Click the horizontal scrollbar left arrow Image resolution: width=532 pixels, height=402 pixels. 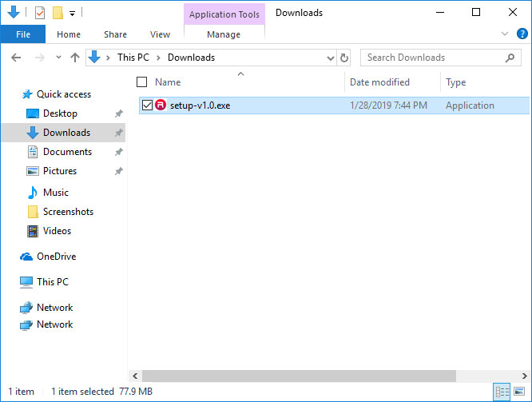tap(135, 376)
